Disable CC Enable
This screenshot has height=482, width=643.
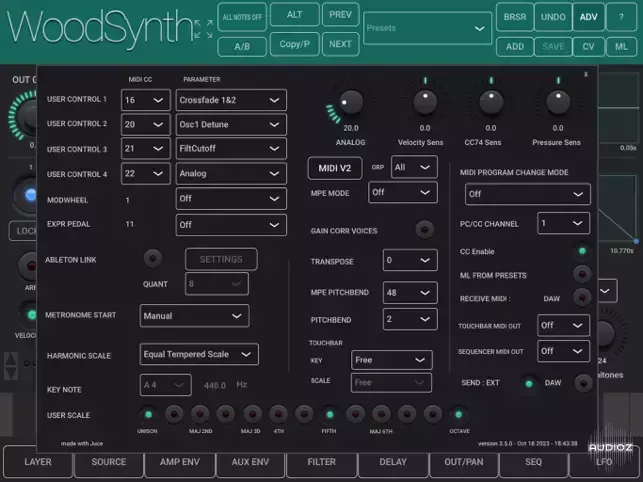tap(582, 251)
